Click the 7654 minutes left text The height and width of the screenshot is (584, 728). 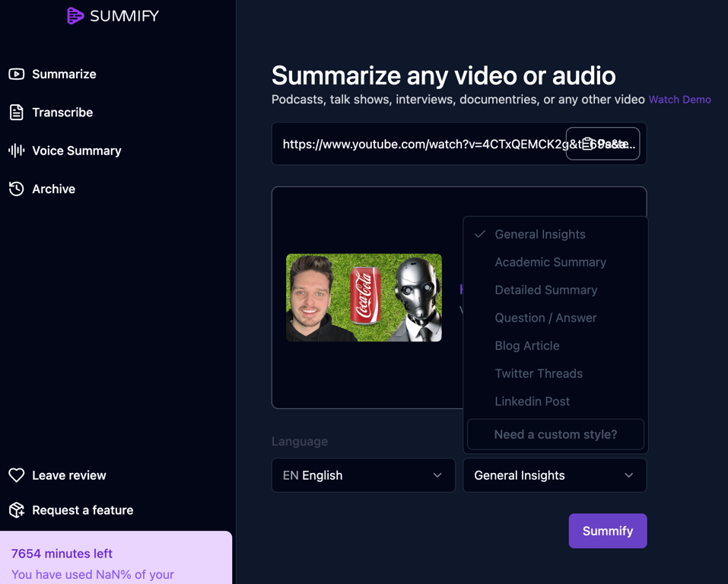pyautogui.click(x=62, y=554)
